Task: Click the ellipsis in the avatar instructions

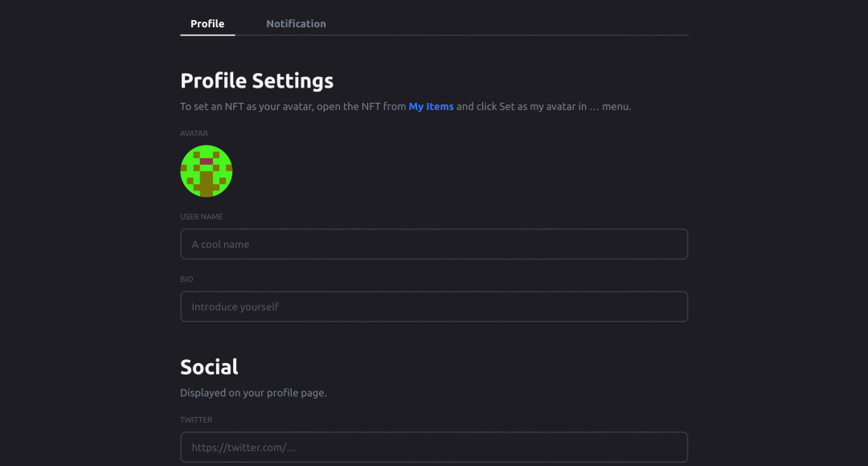Action: click(595, 107)
